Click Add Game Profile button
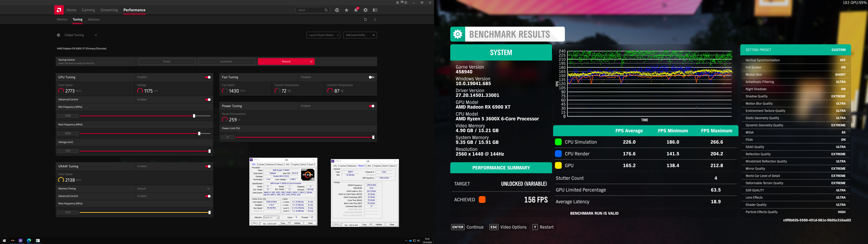868x244 pixels. coord(360,35)
